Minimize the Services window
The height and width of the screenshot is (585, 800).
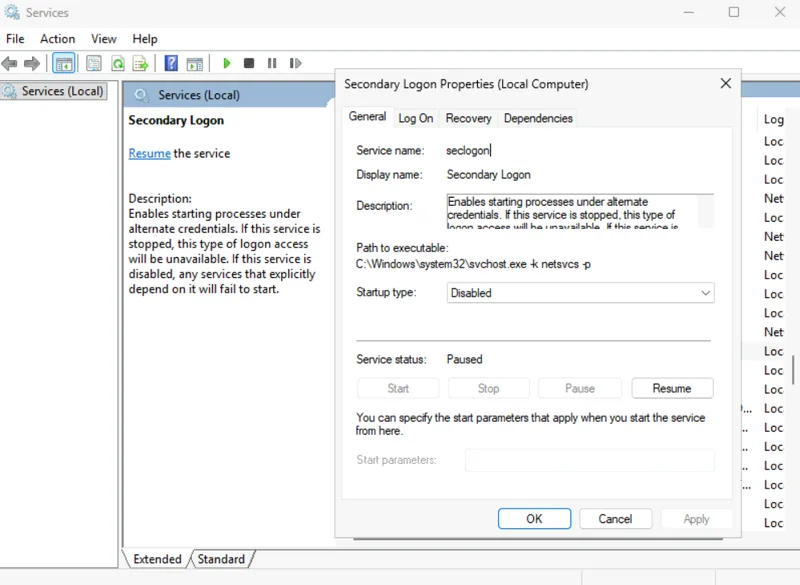point(689,12)
